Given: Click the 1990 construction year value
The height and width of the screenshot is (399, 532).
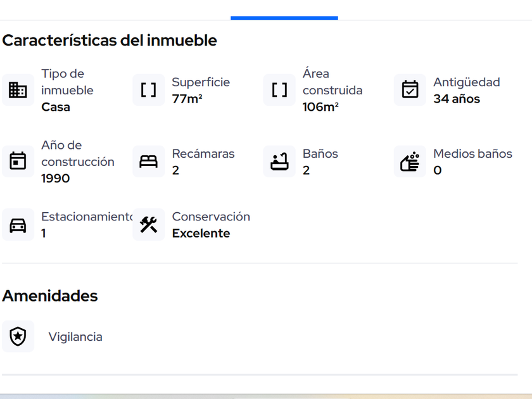Looking at the screenshot, I should (x=56, y=179).
